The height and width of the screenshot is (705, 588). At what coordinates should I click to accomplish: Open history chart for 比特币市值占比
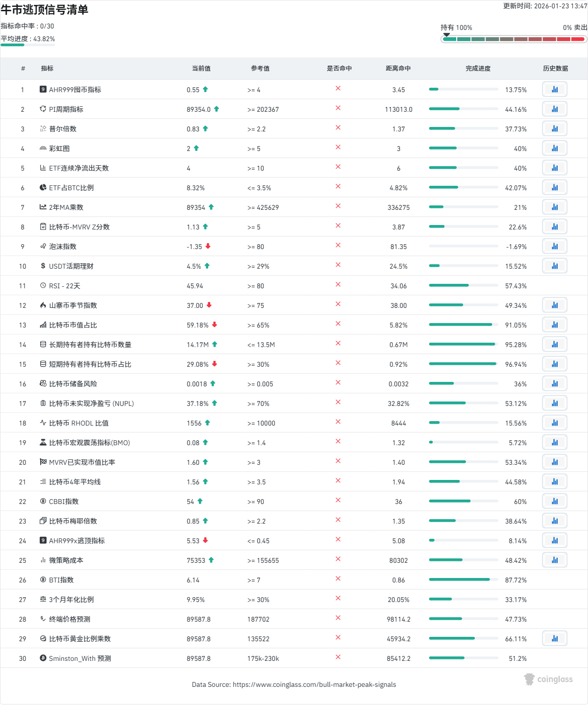[x=555, y=325]
